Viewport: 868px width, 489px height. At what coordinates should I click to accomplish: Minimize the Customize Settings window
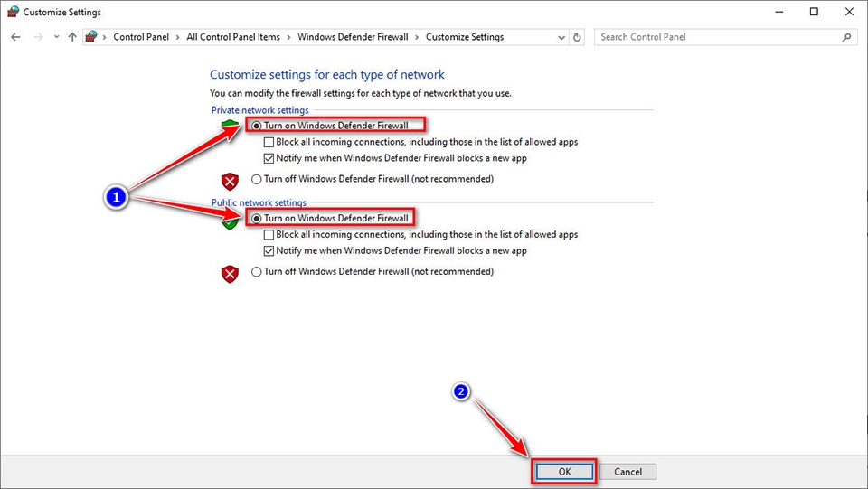click(778, 12)
